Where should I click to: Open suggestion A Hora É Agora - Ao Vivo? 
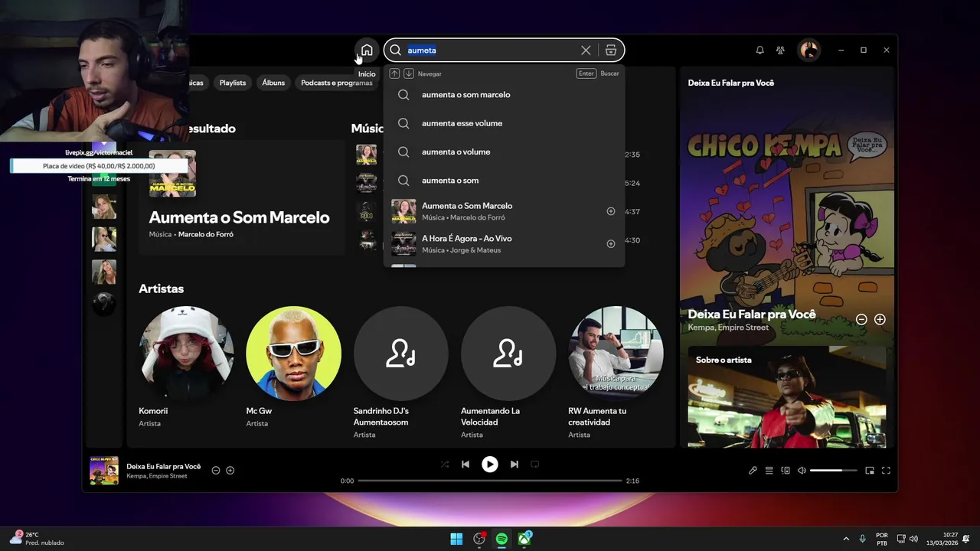click(504, 244)
